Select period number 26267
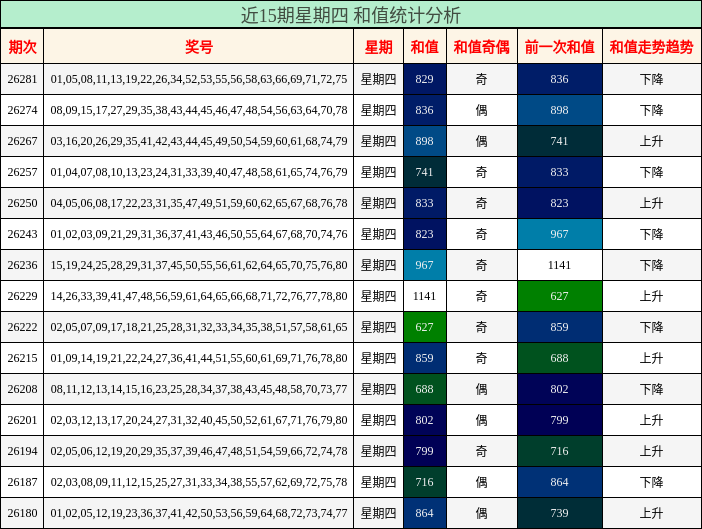 tap(22, 141)
